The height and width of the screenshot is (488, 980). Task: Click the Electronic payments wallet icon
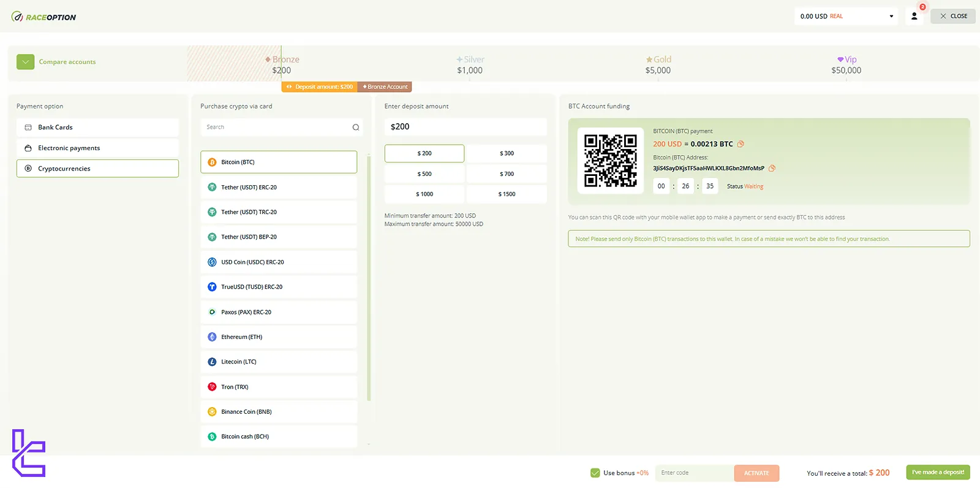point(28,148)
